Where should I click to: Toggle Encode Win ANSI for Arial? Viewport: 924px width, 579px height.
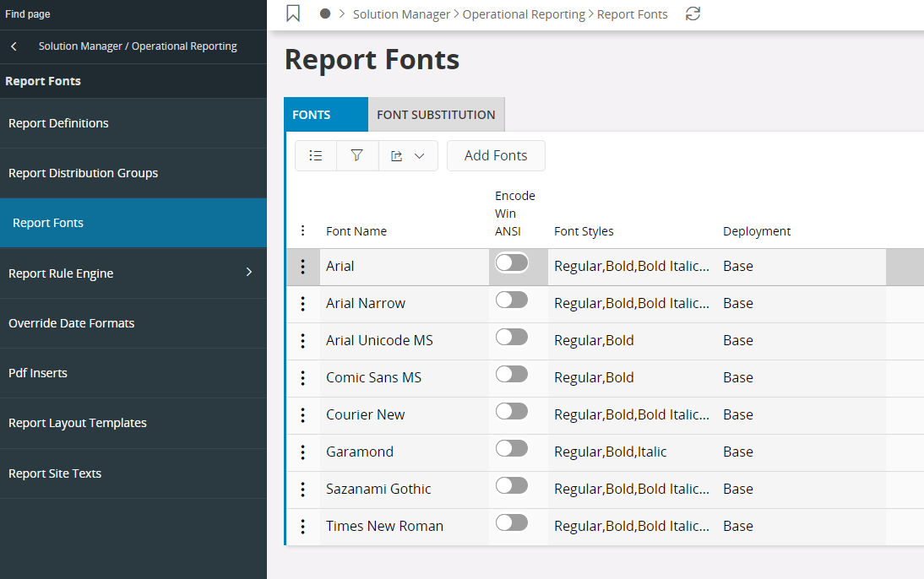pyautogui.click(x=511, y=263)
